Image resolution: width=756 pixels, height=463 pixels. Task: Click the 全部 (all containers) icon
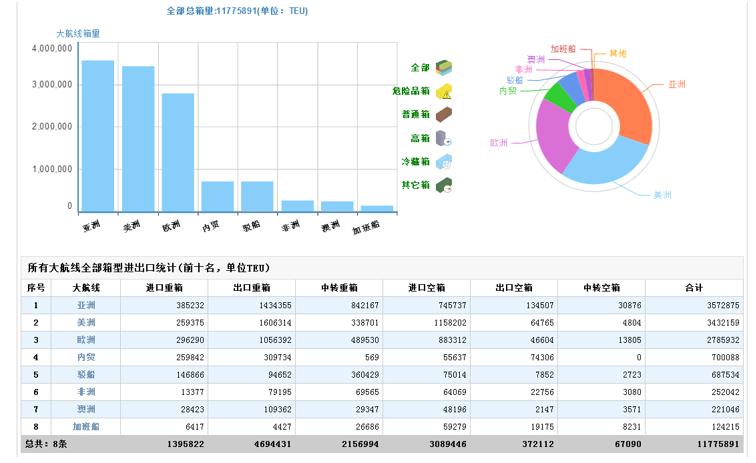tap(444, 68)
